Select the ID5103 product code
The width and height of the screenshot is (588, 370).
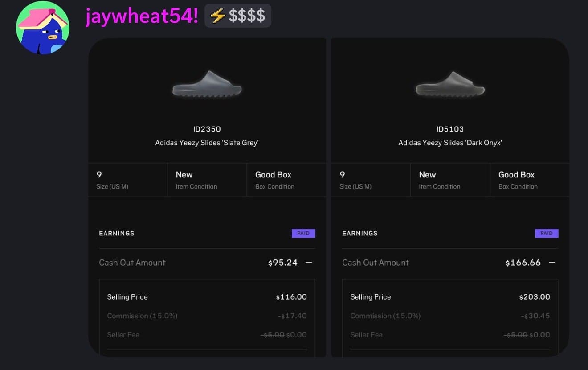[x=450, y=129]
